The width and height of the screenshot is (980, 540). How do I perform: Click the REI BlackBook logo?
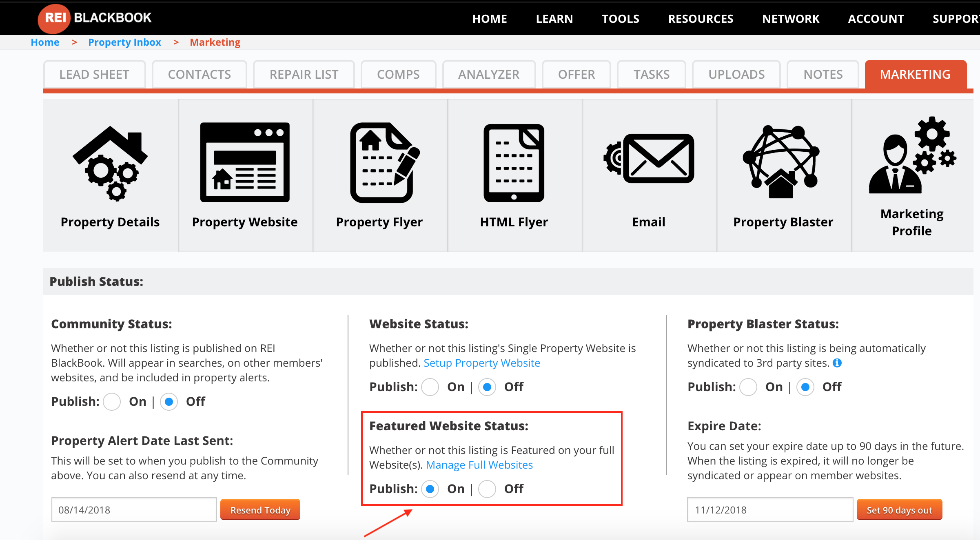click(x=95, y=18)
